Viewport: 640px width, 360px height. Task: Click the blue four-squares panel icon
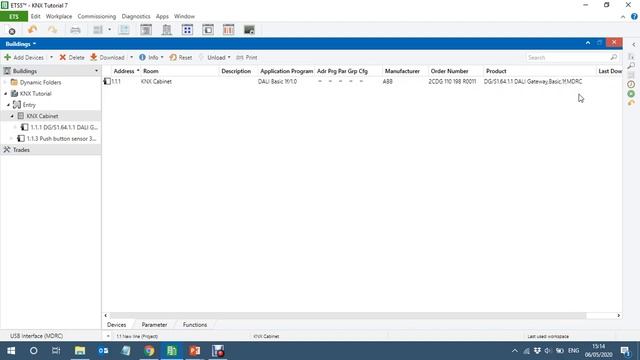pyautogui.click(x=187, y=30)
